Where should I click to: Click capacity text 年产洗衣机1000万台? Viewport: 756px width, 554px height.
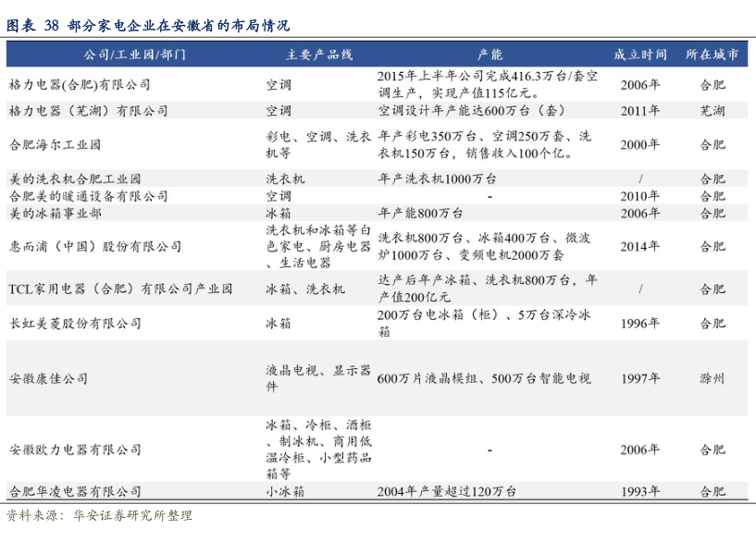[437, 179]
